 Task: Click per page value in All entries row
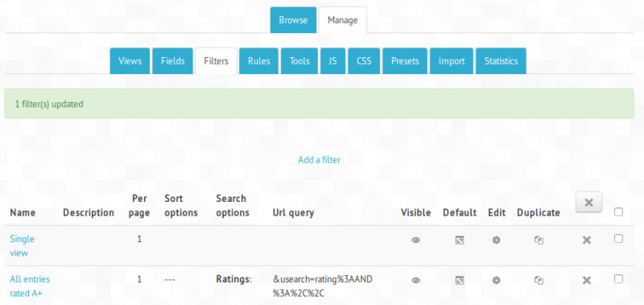point(139,279)
